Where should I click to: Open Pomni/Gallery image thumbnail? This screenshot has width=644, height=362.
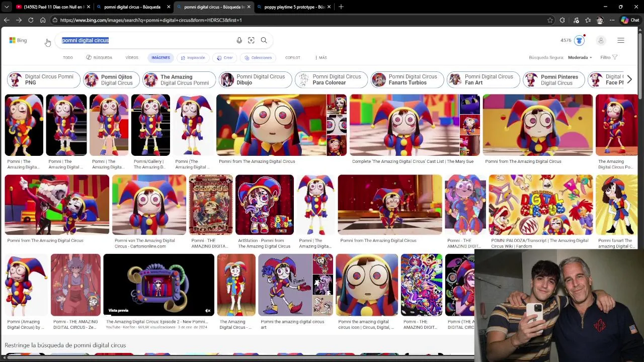click(x=150, y=125)
